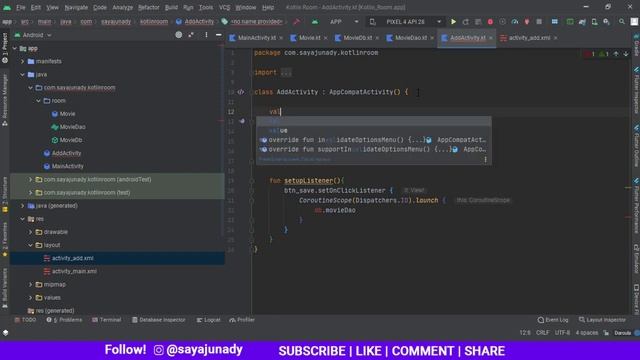640x360 pixels.
Task: Close the AddActivity.kt tab
Action: click(x=491, y=38)
